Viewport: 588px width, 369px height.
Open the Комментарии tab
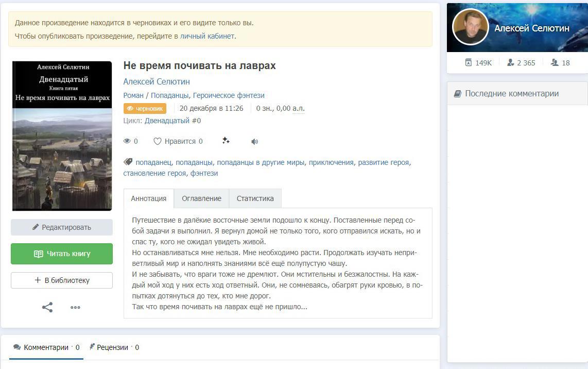[x=46, y=347]
